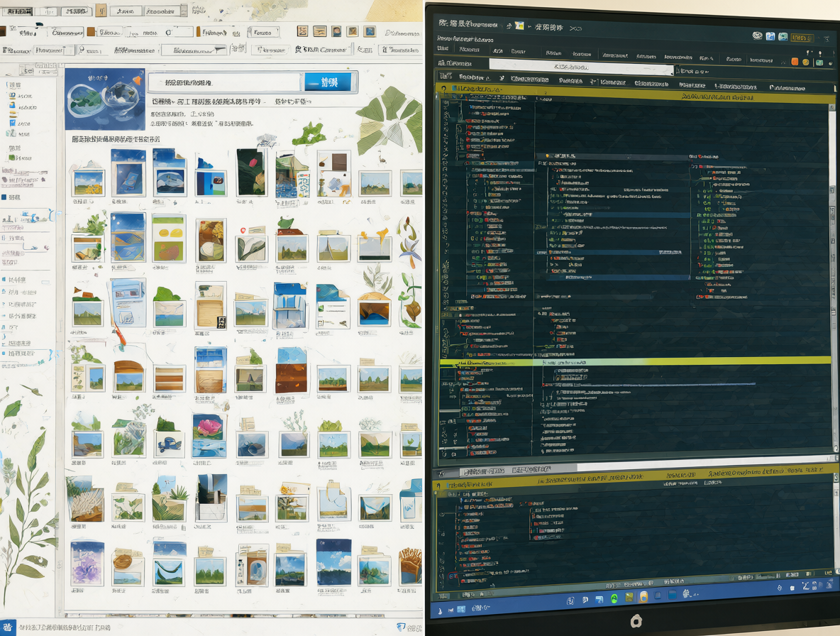840x636 pixels.
Task: Click the white input field in the dark editor
Action: [581, 67]
